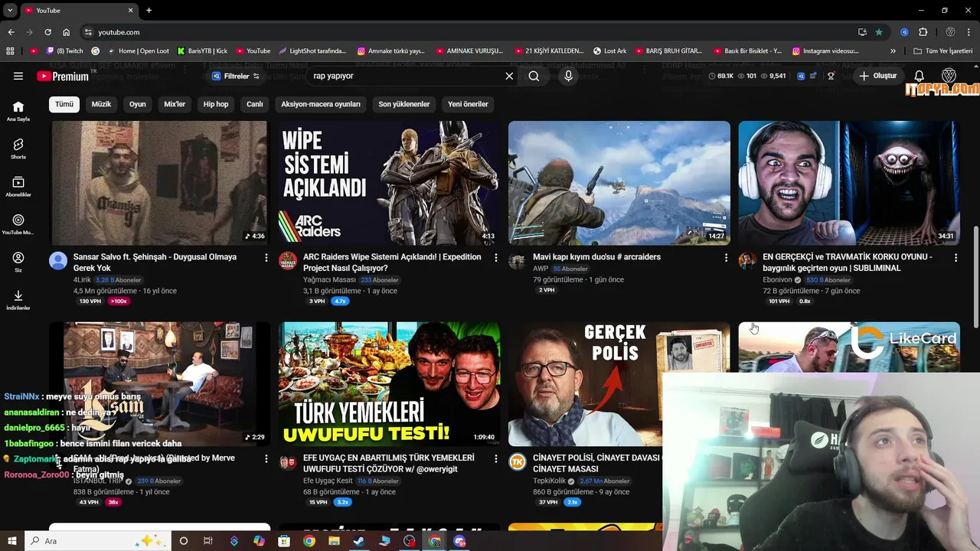This screenshot has height=551, width=980.
Task: Open options menu for SUBLIMINAL video
Action: [x=955, y=258]
